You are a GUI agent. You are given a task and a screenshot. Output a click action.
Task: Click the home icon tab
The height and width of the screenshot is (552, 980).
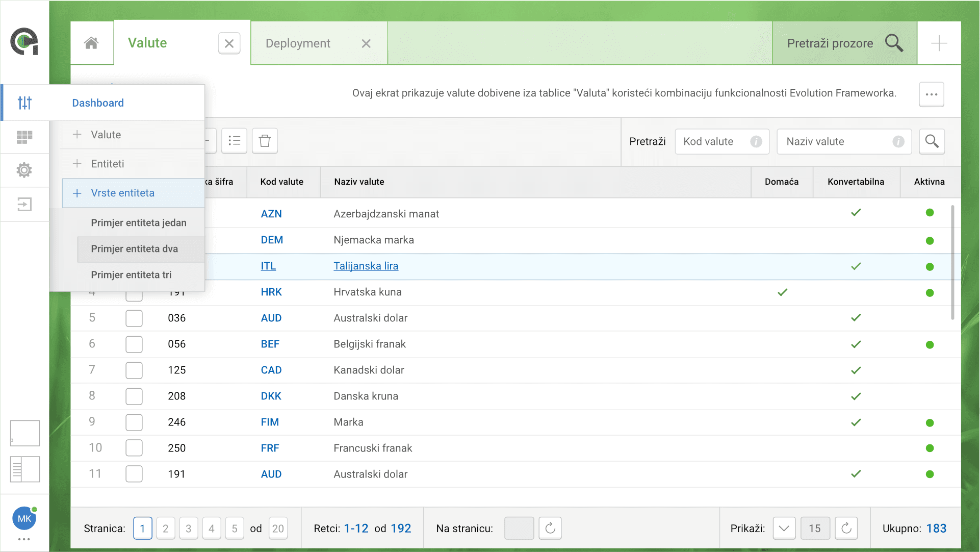point(91,43)
